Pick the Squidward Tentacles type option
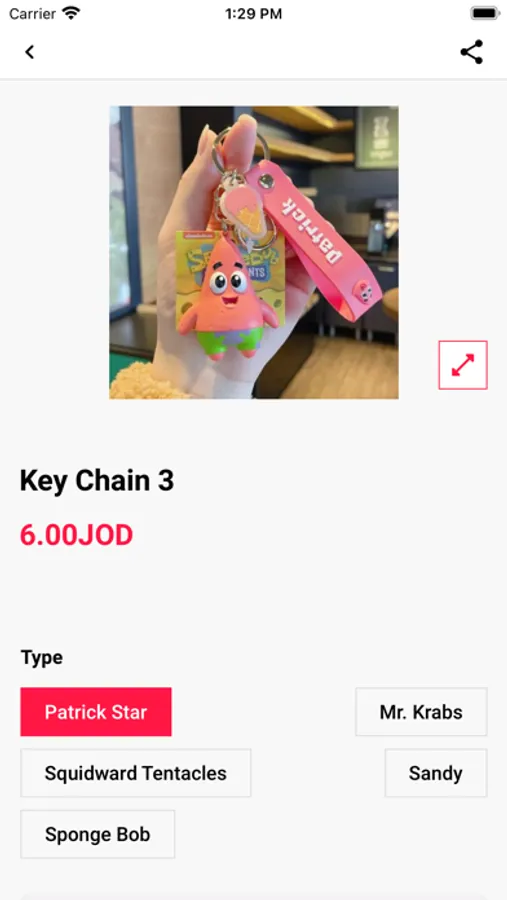This screenshot has width=507, height=900. [136, 773]
